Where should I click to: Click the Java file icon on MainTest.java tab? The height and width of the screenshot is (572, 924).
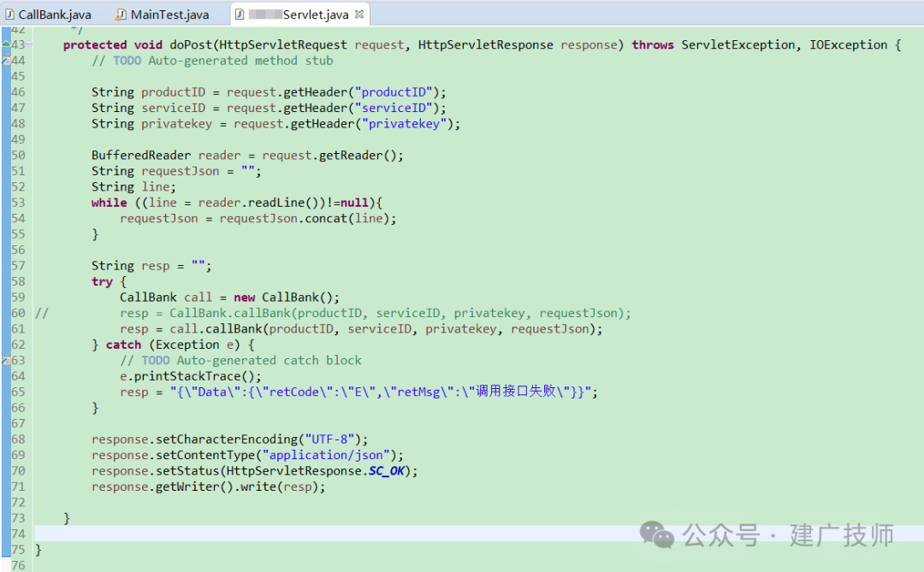coord(121,15)
